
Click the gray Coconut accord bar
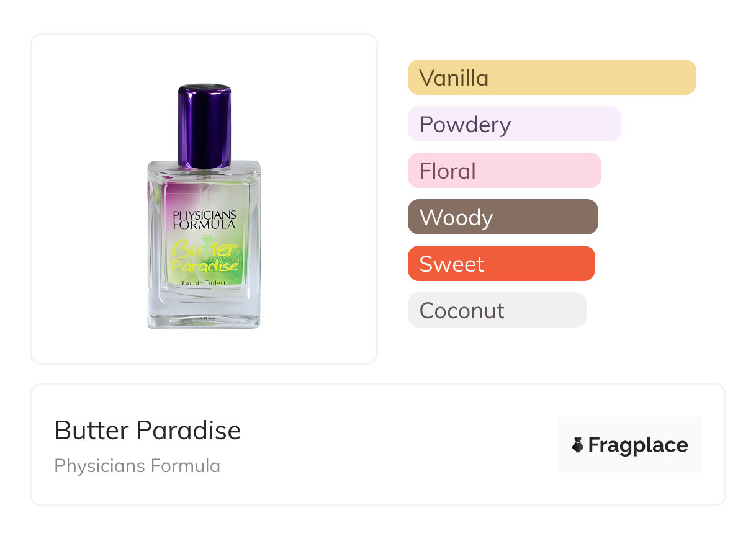point(497,310)
